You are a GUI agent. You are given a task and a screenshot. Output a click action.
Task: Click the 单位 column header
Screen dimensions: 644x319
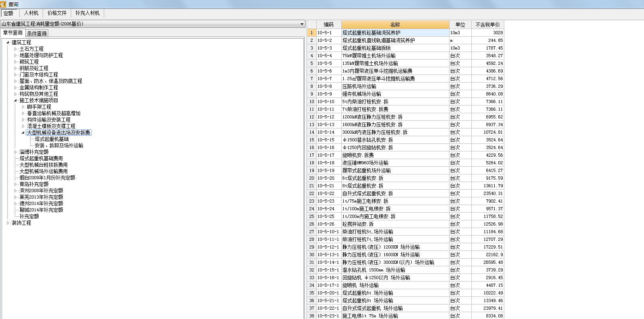460,25
